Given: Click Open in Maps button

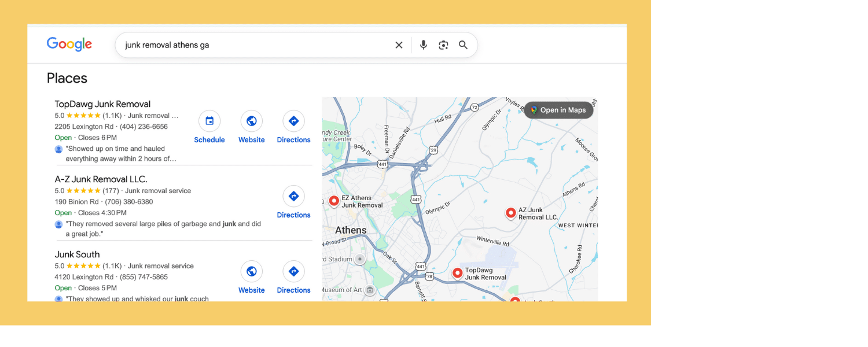Looking at the screenshot, I should pyautogui.click(x=558, y=110).
